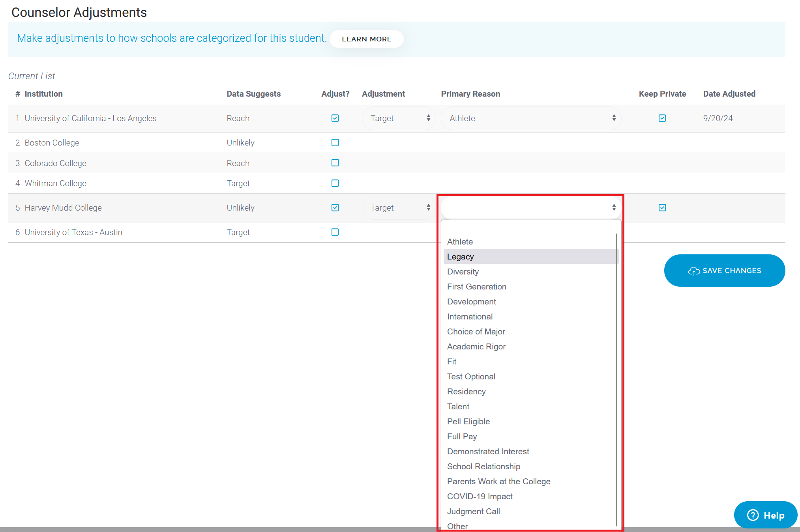The width and height of the screenshot is (800, 532).
Task: Toggle Adjust checkbox for UCLA
Action: pyautogui.click(x=335, y=118)
